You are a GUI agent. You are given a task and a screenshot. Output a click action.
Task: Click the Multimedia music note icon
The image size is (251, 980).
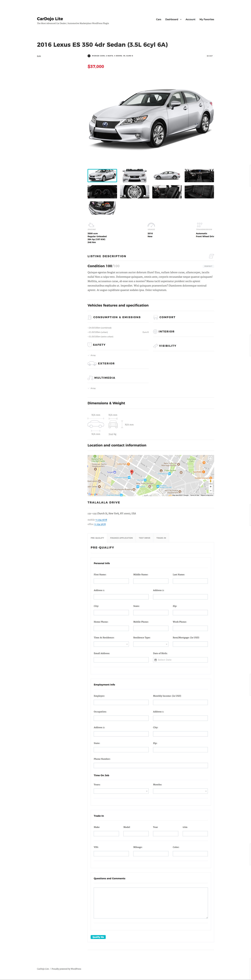(90, 378)
